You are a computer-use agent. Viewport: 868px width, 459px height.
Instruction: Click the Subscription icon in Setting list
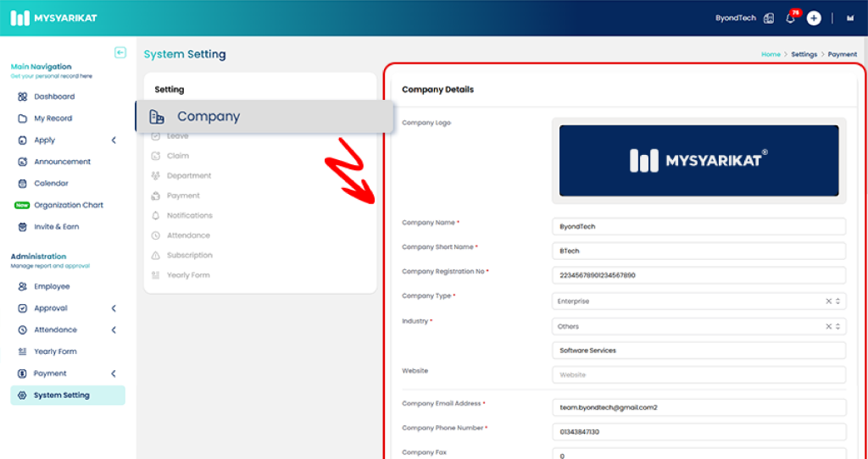(156, 256)
